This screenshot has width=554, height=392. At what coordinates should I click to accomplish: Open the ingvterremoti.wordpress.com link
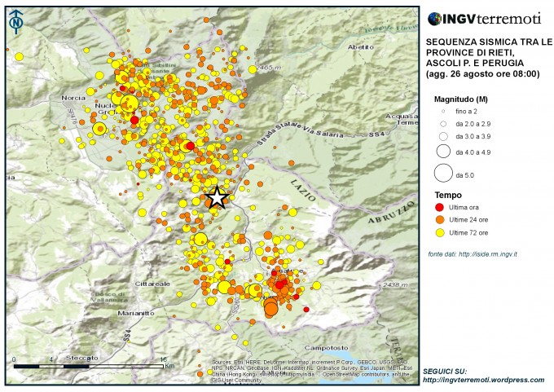(x=482, y=380)
